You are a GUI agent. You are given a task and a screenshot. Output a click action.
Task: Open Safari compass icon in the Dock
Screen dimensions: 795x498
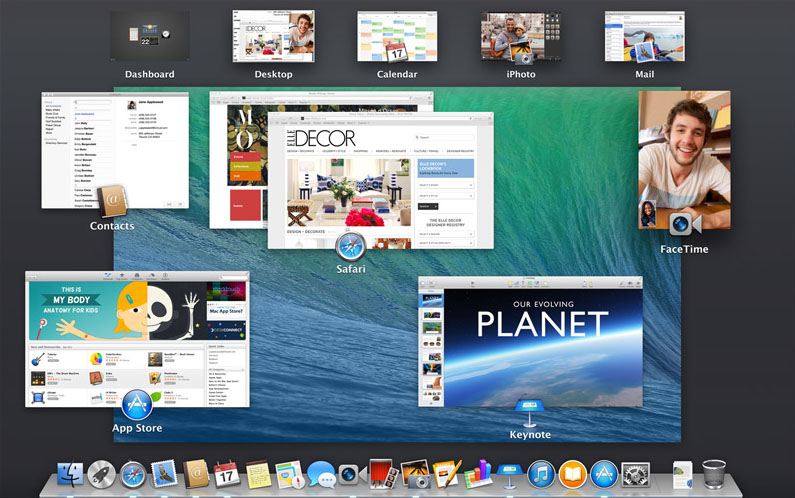click(133, 475)
